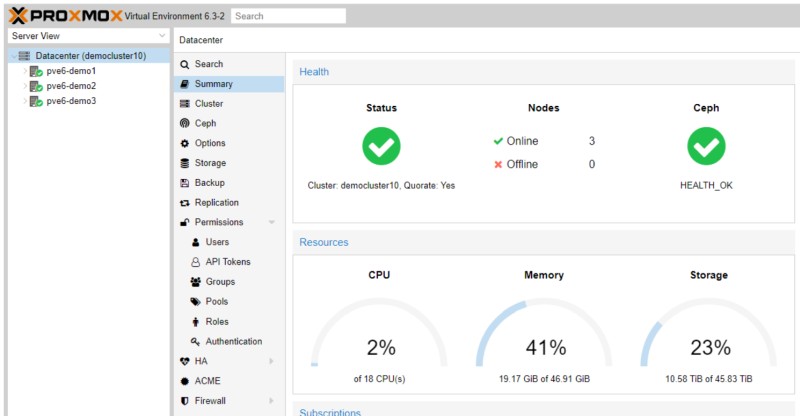The image size is (800, 416).
Task: Select Datacenter (democluster10) in tree
Action: point(91,56)
